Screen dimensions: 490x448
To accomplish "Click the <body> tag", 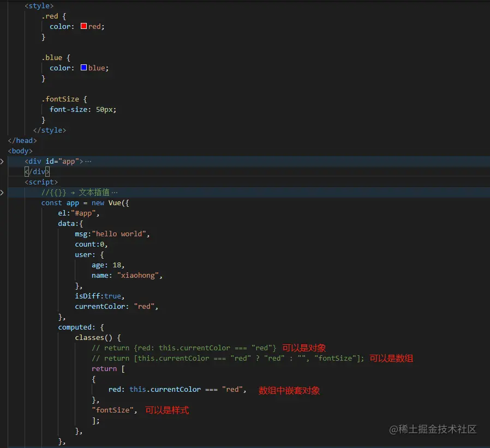I will 20,151.
